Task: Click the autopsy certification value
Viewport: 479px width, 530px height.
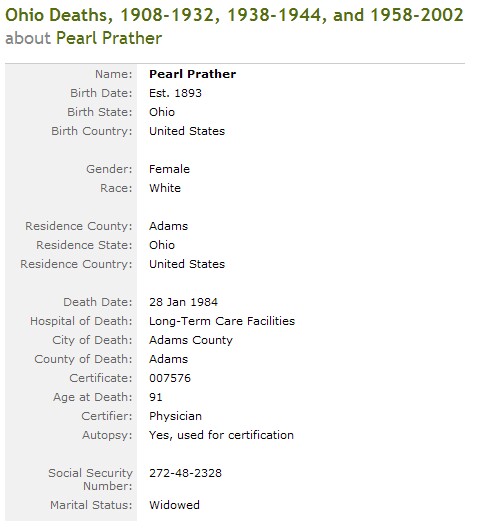Action: coord(221,435)
